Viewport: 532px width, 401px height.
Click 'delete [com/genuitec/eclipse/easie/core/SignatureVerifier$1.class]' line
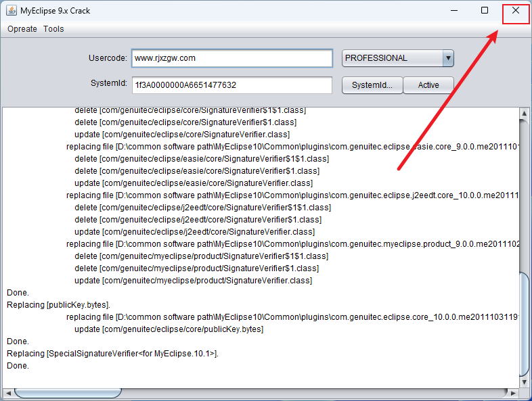pos(197,171)
